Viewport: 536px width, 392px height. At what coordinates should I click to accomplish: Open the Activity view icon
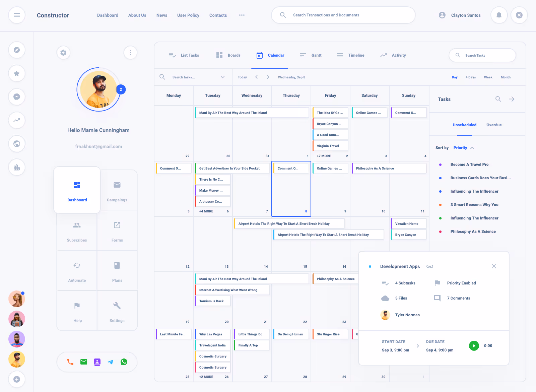click(x=384, y=55)
